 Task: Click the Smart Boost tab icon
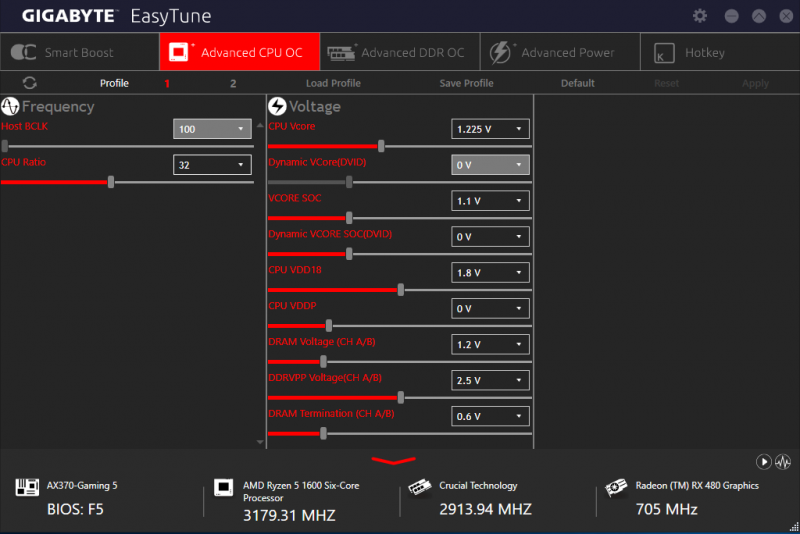coord(23,52)
